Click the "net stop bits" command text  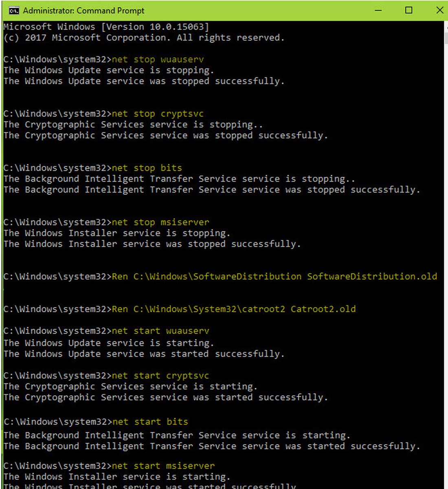coord(147,168)
